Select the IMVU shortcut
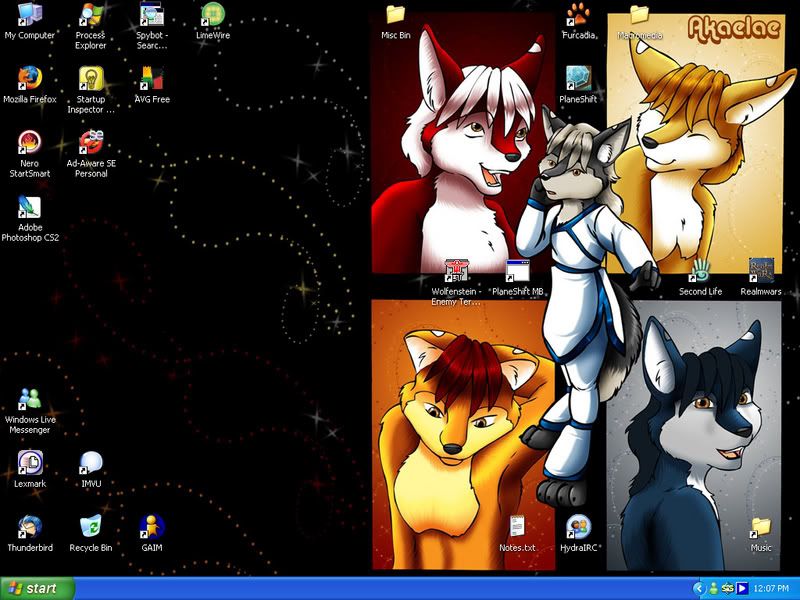Viewport: 800px width, 600px height. (x=91, y=470)
